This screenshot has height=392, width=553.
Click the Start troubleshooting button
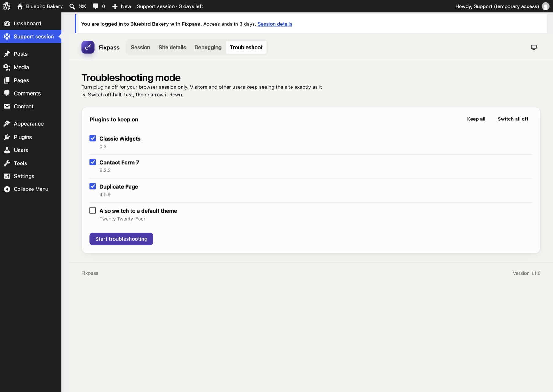click(x=121, y=239)
